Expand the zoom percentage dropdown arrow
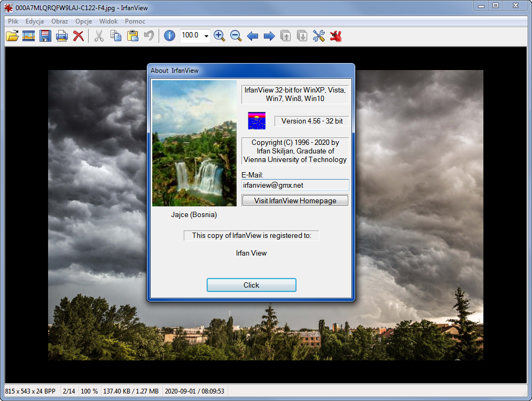Screen dimensions: 532x401 tap(206, 36)
